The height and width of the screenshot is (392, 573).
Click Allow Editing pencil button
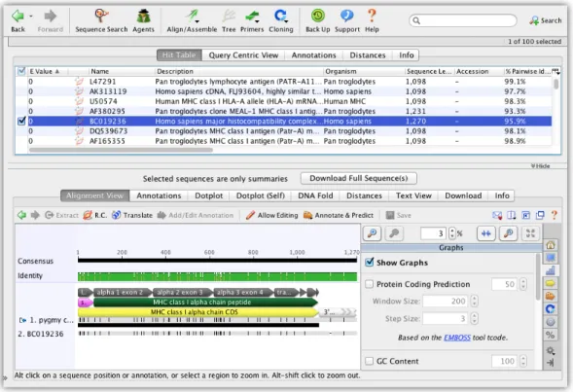271,215
